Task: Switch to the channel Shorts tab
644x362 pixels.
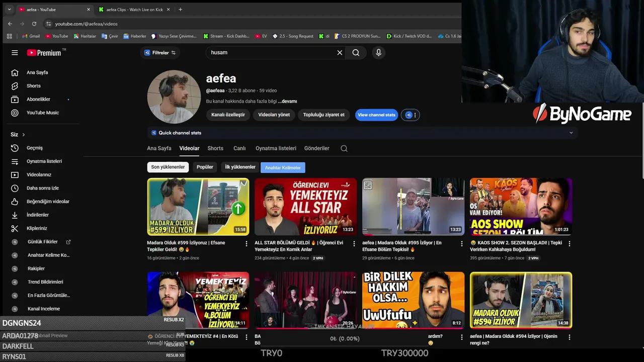Action: (x=215, y=148)
